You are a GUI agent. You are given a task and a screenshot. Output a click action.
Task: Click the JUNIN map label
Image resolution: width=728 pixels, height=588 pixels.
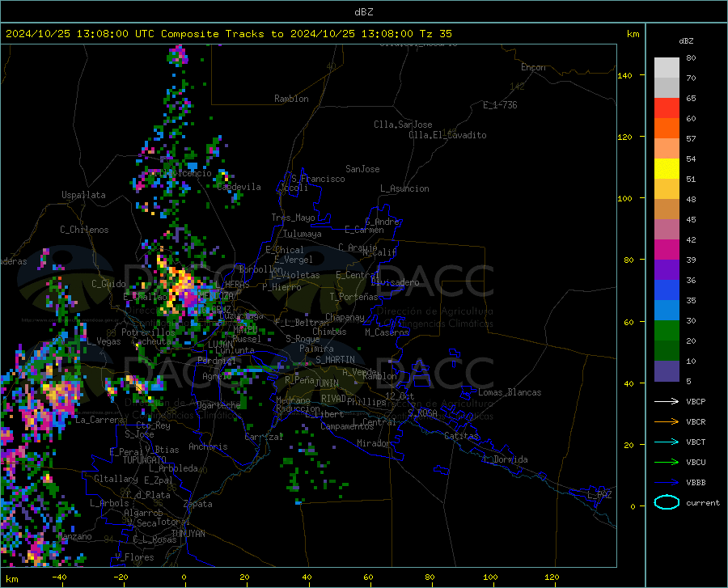[327, 383]
